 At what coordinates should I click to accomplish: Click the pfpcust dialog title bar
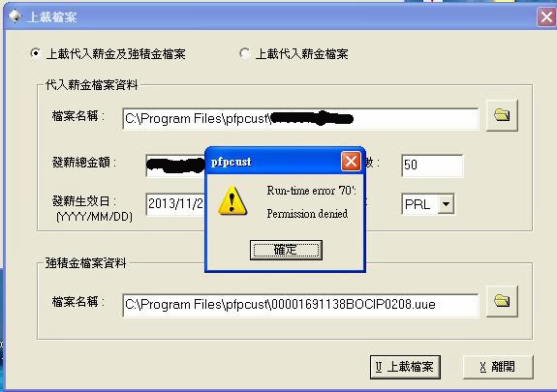273,162
